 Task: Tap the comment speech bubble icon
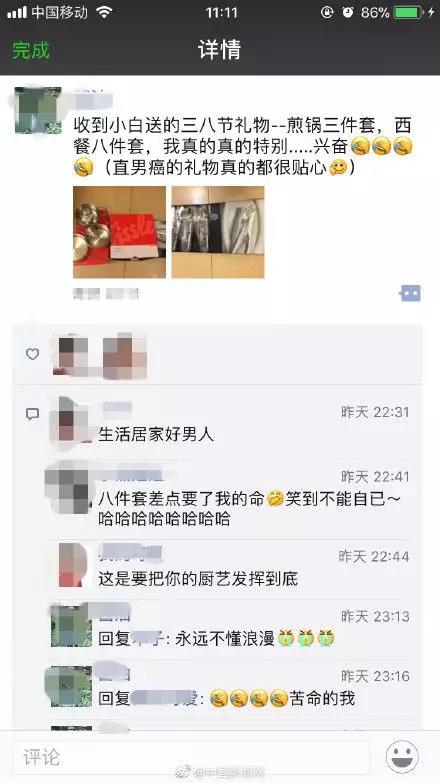coord(32,414)
